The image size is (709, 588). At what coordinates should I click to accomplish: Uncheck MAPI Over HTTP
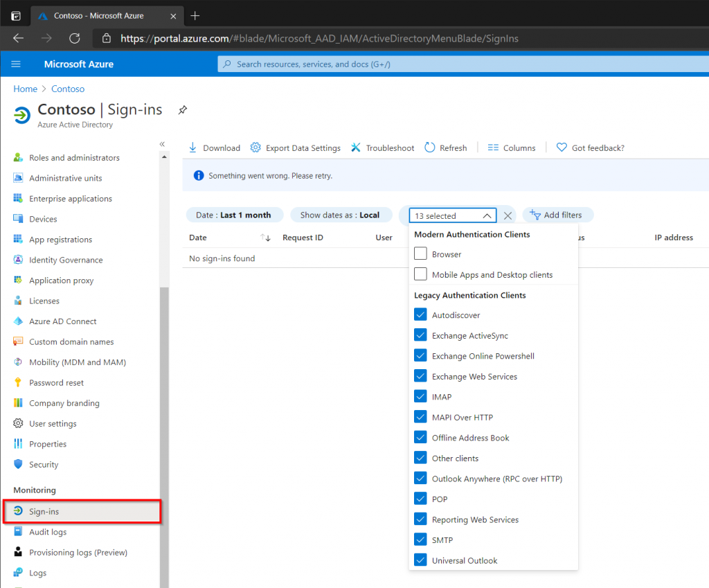(x=420, y=416)
